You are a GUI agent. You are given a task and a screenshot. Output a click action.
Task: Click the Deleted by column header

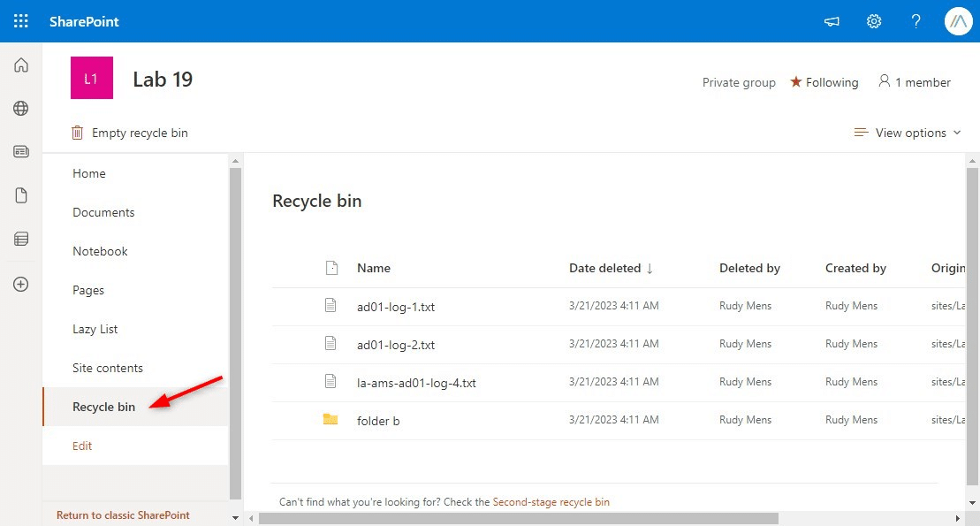(749, 268)
